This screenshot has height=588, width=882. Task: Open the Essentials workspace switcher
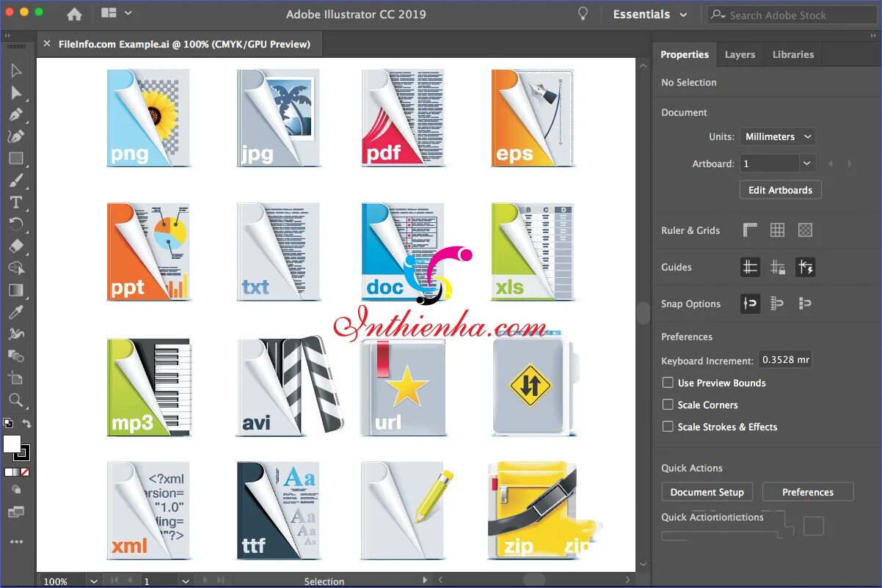[650, 14]
